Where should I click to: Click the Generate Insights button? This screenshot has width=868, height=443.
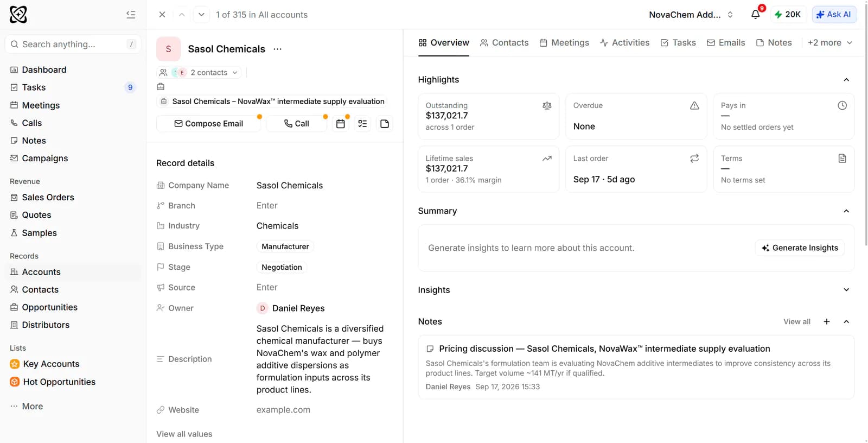coord(800,248)
